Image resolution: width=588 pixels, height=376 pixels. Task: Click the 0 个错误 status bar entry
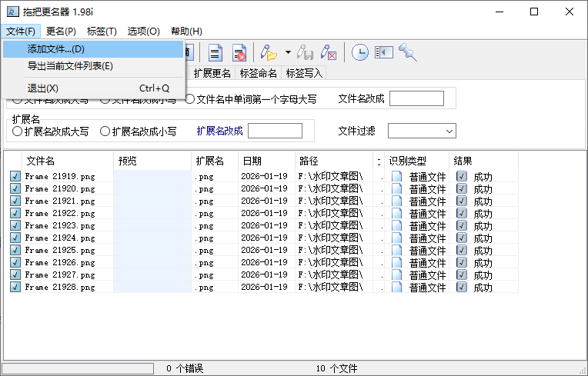coord(185,368)
